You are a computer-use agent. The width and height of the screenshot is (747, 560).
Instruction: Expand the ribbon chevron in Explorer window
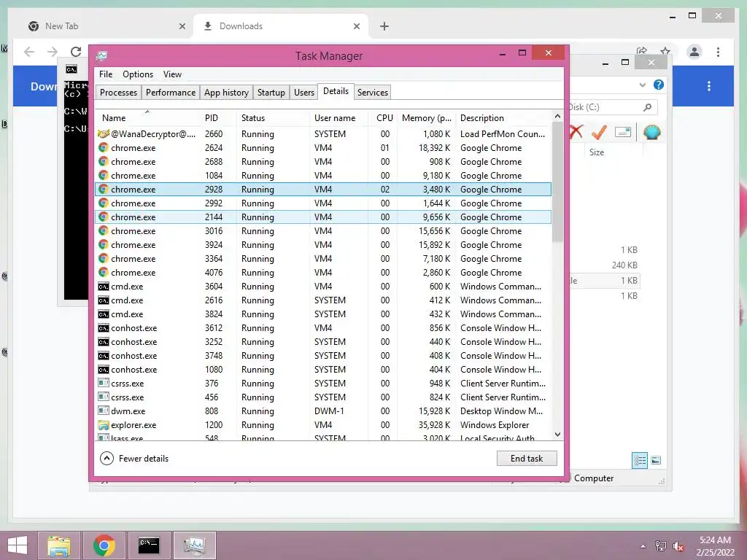pyautogui.click(x=642, y=85)
